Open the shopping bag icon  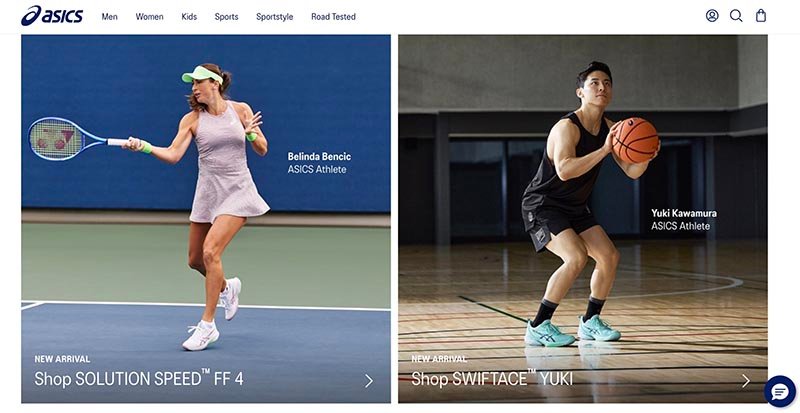point(761,16)
